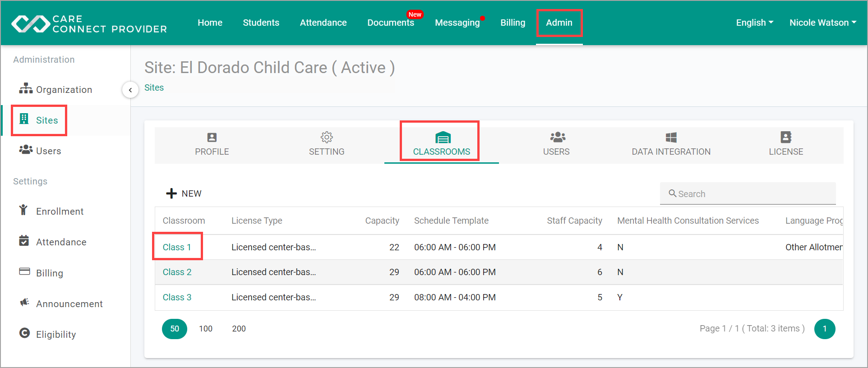Click the Announcement megaphone icon
868x368 pixels.
tap(24, 302)
